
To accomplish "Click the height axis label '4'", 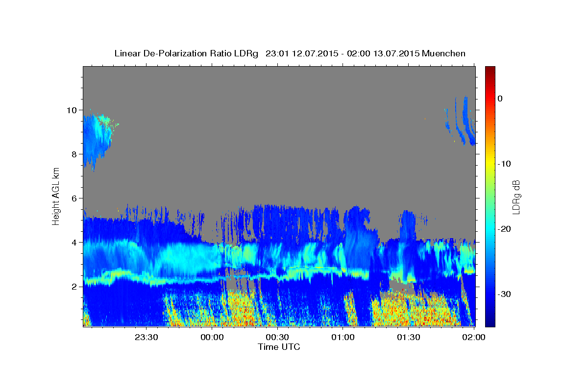I will (x=75, y=242).
